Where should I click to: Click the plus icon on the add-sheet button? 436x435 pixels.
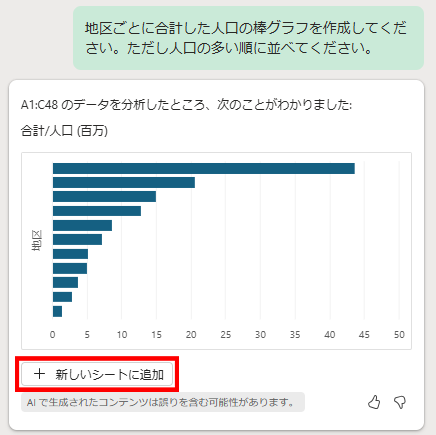39,374
